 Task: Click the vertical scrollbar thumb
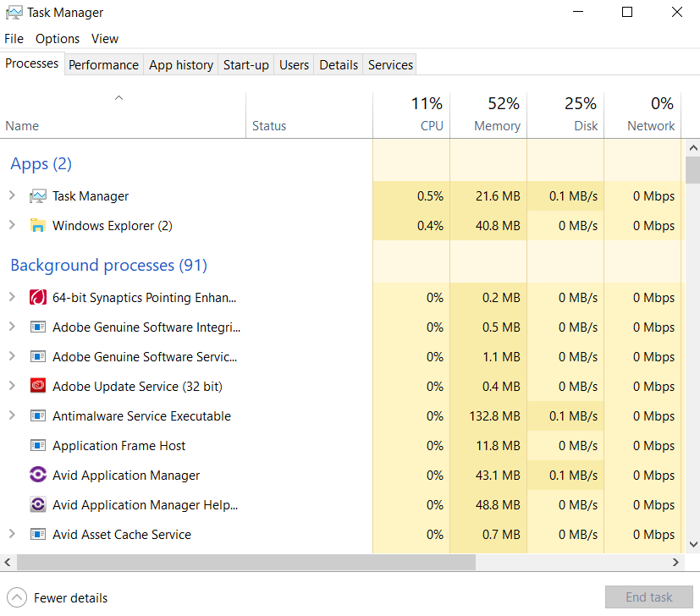693,170
